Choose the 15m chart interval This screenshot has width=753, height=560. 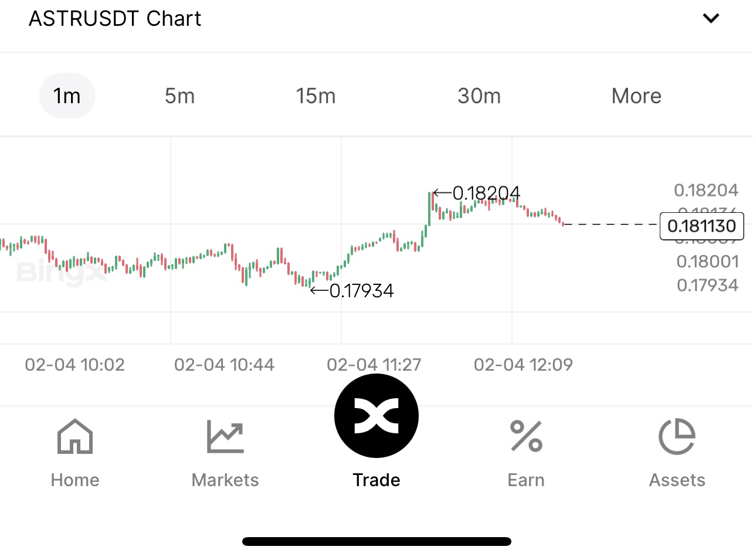tap(316, 96)
